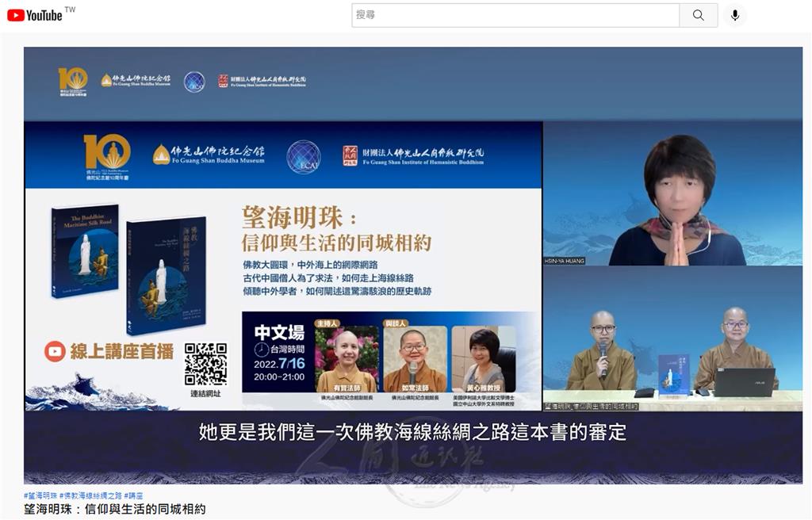Click the magnifier search button
812x520 pixels.
[698, 15]
